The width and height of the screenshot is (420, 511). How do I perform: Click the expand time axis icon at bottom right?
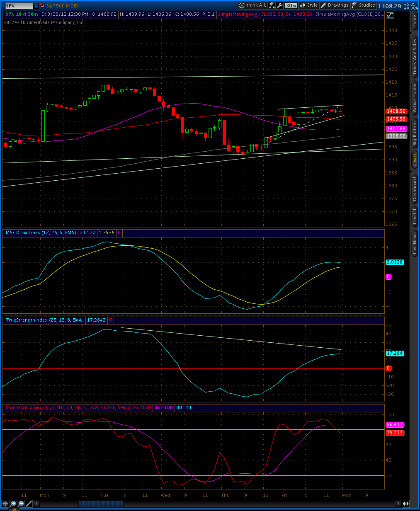click(x=406, y=504)
